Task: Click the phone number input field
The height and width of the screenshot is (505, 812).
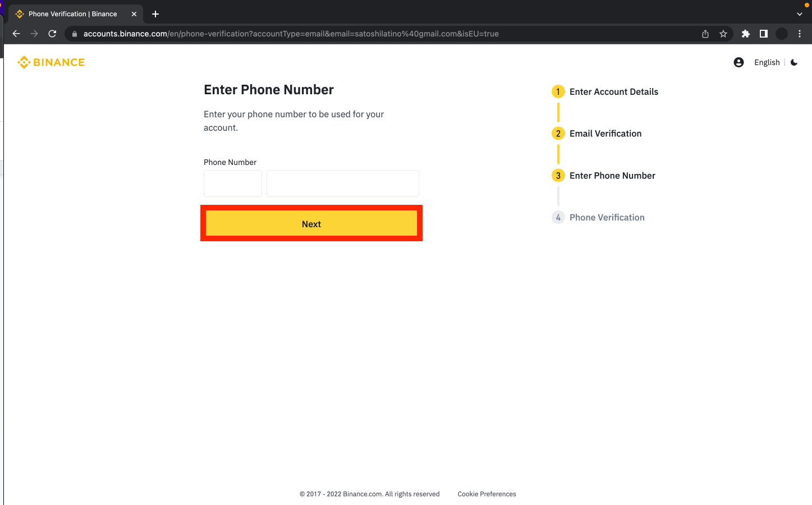Action: 342,183
